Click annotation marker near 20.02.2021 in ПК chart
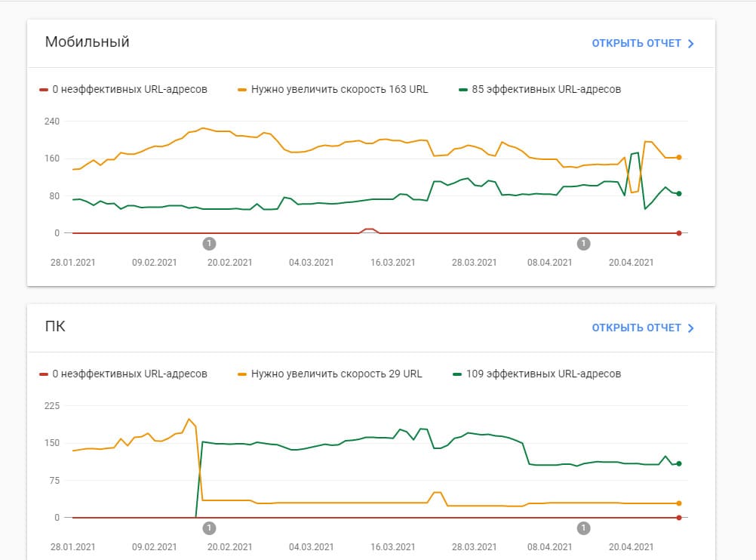 click(x=210, y=528)
